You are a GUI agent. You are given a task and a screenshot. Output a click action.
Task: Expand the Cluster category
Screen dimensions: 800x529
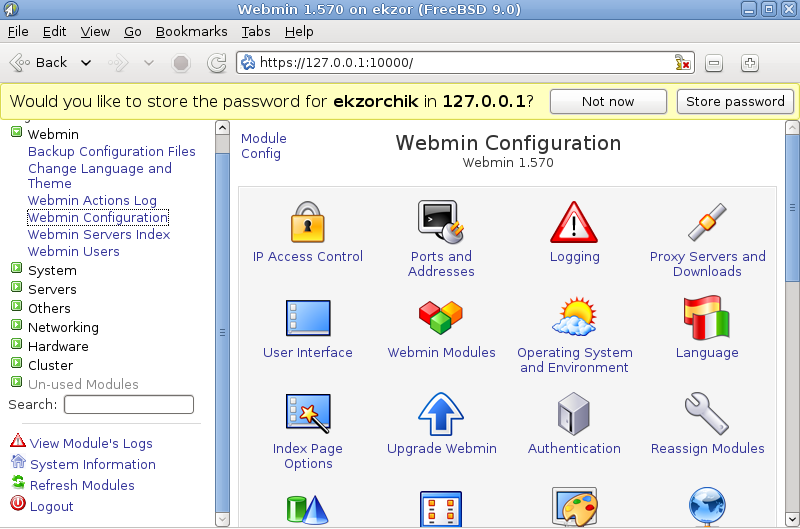point(17,363)
